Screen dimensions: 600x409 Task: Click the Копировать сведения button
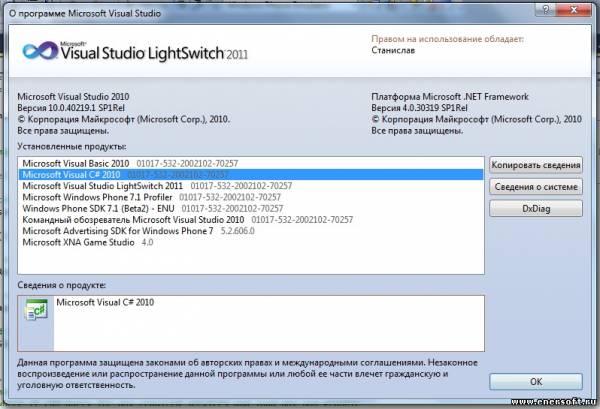tap(536, 165)
